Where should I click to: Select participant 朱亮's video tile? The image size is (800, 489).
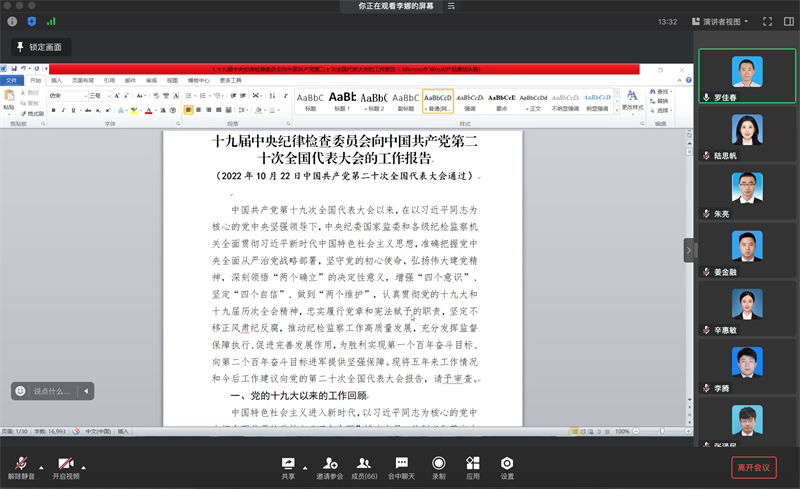747,192
